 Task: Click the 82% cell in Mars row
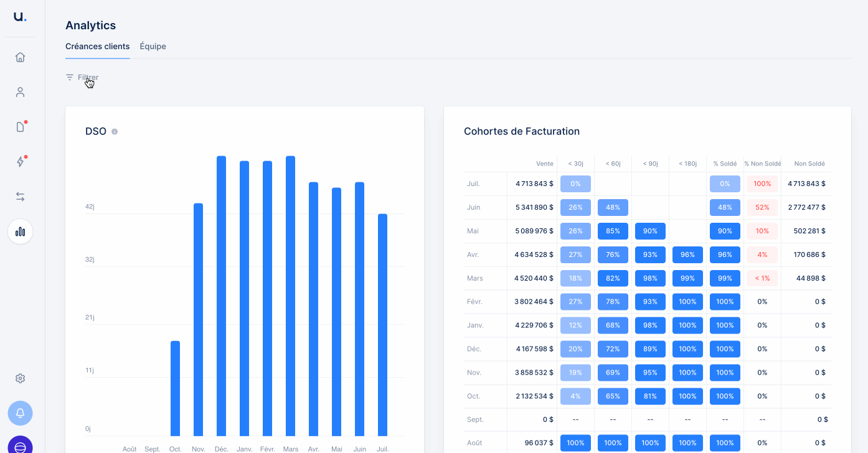click(x=613, y=278)
